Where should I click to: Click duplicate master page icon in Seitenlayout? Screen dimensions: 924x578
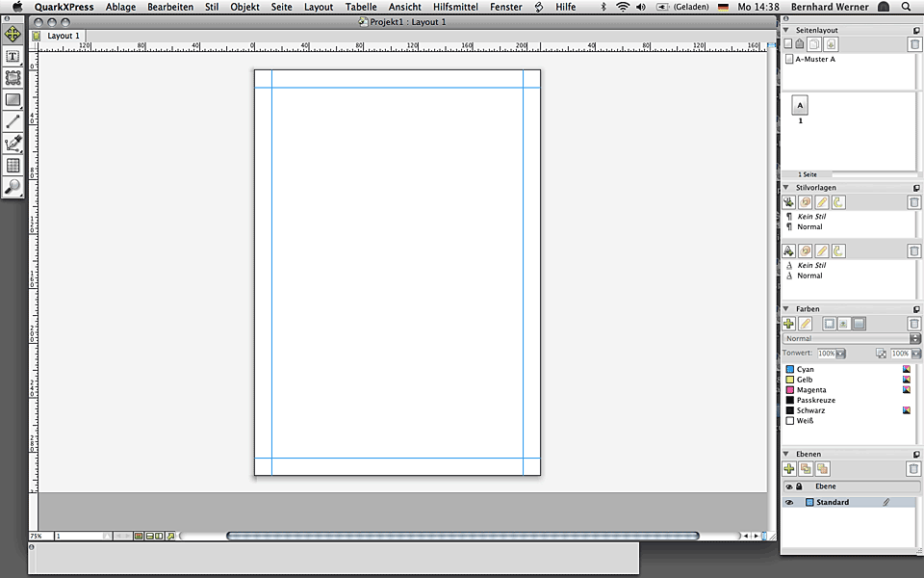[814, 44]
